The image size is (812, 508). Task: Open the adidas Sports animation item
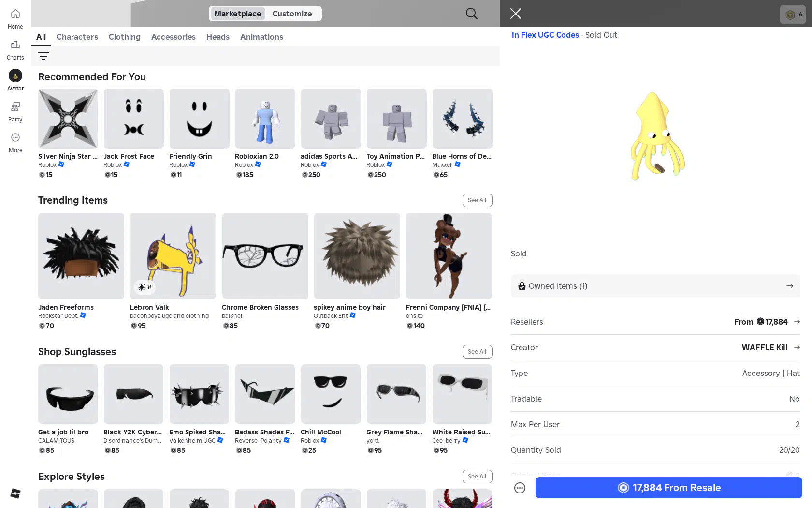[x=331, y=119]
